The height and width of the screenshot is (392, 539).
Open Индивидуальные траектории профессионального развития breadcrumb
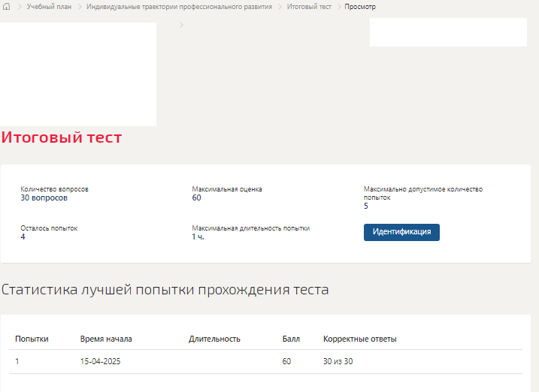[179, 7]
